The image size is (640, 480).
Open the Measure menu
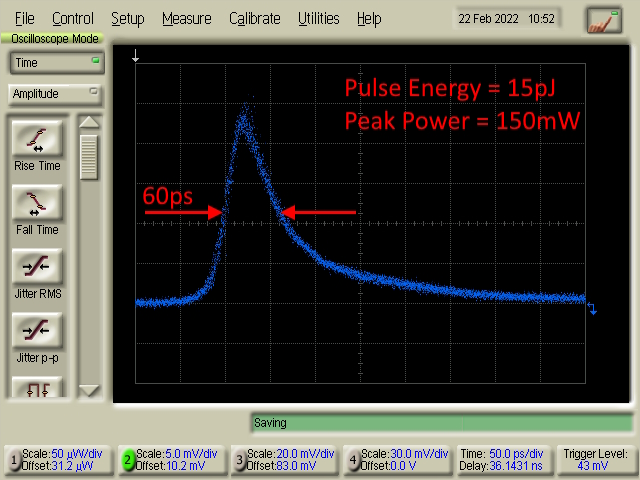point(187,19)
